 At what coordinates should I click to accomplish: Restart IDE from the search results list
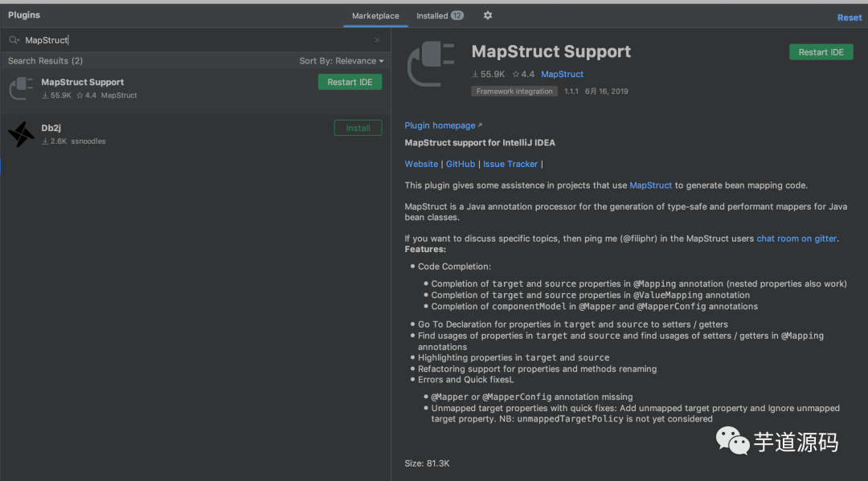(350, 82)
